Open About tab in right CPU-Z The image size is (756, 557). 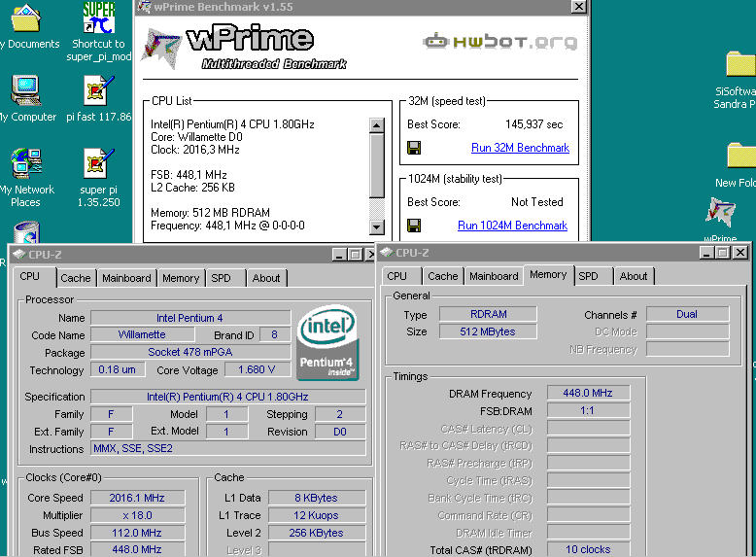634,276
